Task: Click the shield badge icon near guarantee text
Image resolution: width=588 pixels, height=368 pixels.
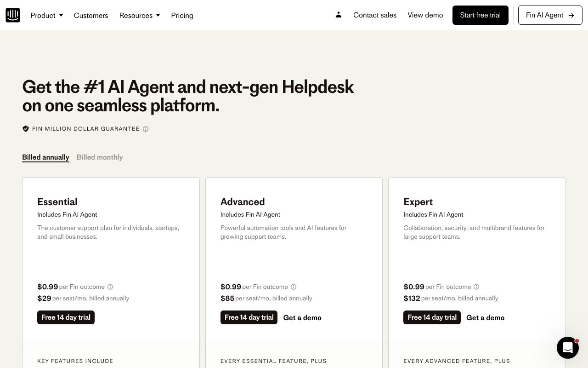Action: [26, 129]
